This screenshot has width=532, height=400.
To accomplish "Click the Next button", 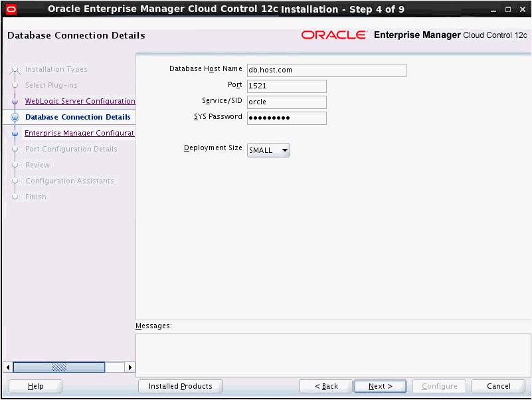I will [x=381, y=386].
